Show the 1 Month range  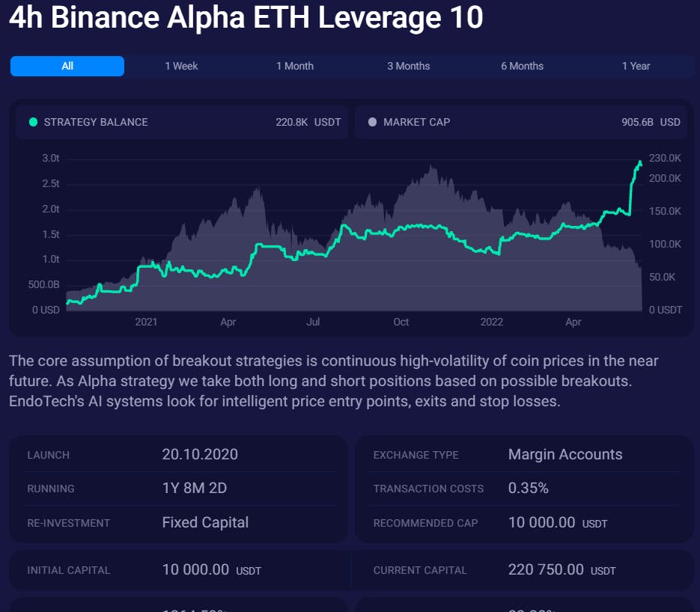[295, 66]
